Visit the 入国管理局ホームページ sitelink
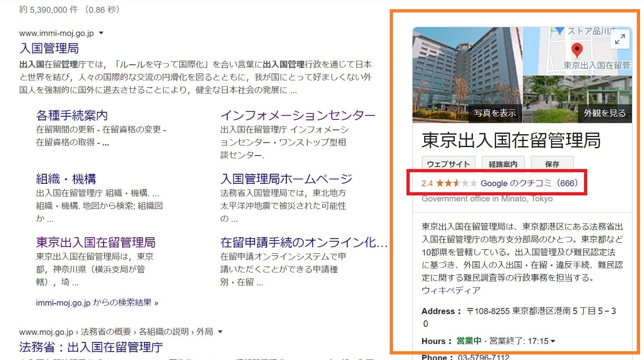644x360 pixels. (x=286, y=179)
